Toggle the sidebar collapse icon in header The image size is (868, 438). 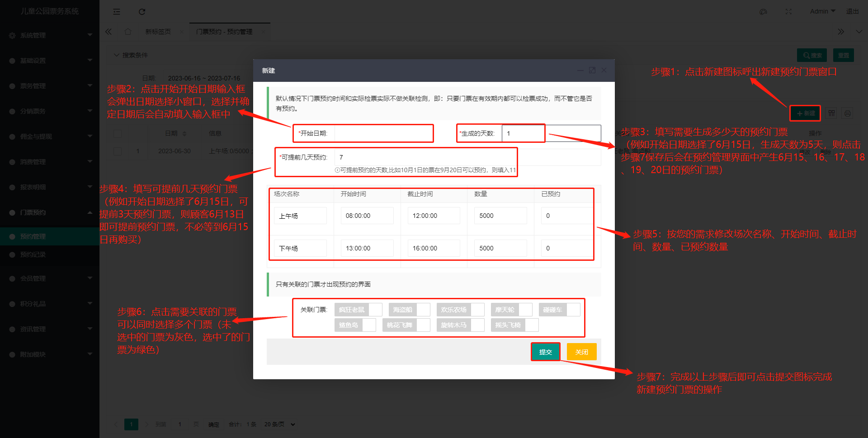point(117,12)
